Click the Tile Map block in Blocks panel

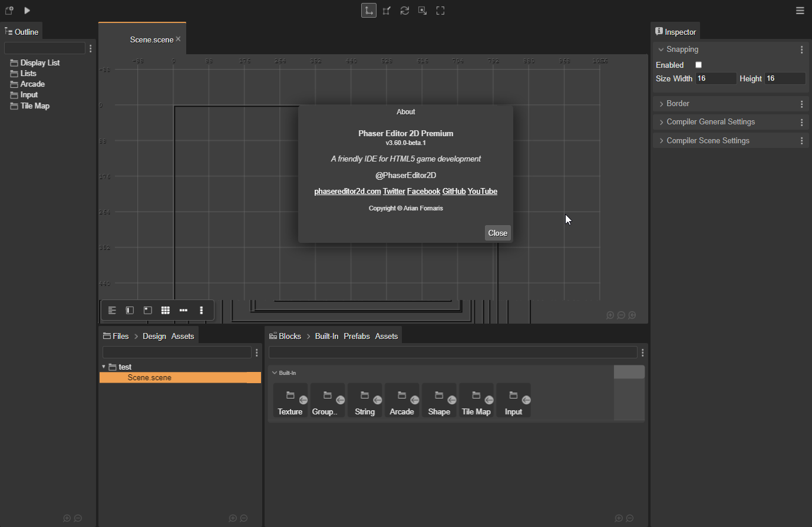pyautogui.click(x=476, y=400)
